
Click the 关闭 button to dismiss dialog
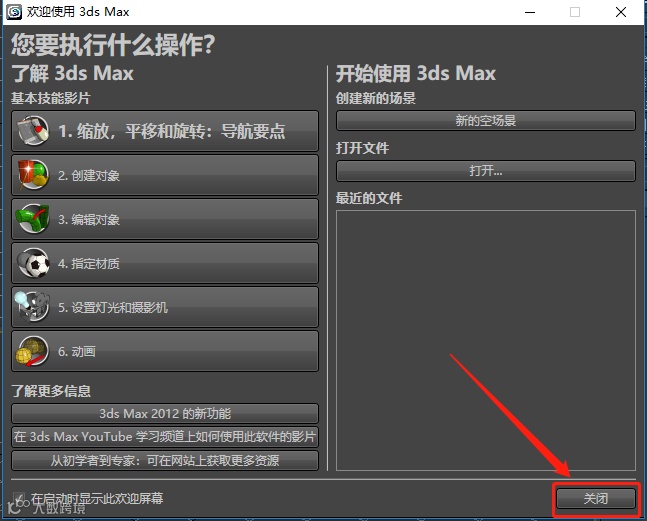coord(596,498)
